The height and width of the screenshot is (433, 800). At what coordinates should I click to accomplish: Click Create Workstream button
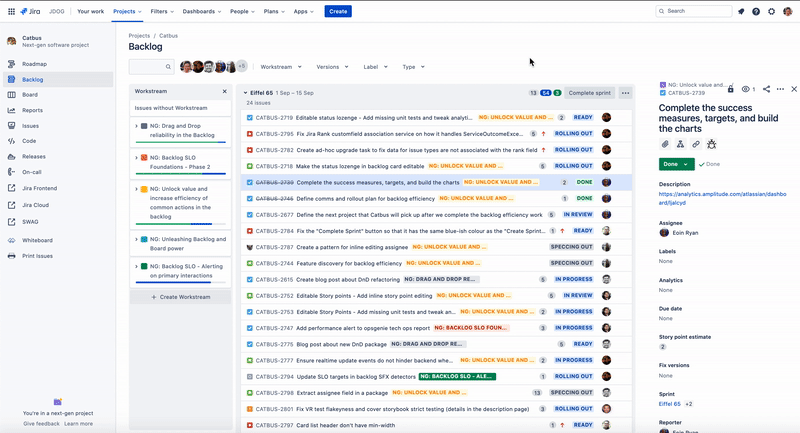pyautogui.click(x=181, y=297)
